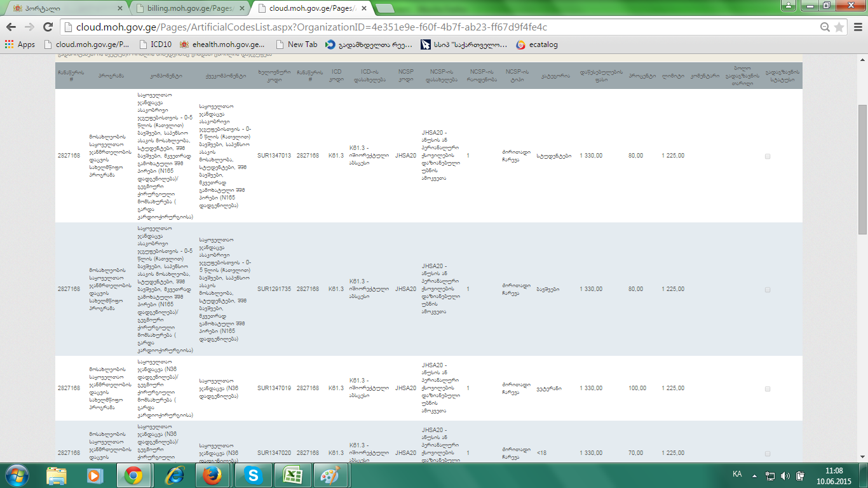The width and height of the screenshot is (868, 488).
Task: Adjust volume via the speaker tray icon
Action: [x=785, y=475]
